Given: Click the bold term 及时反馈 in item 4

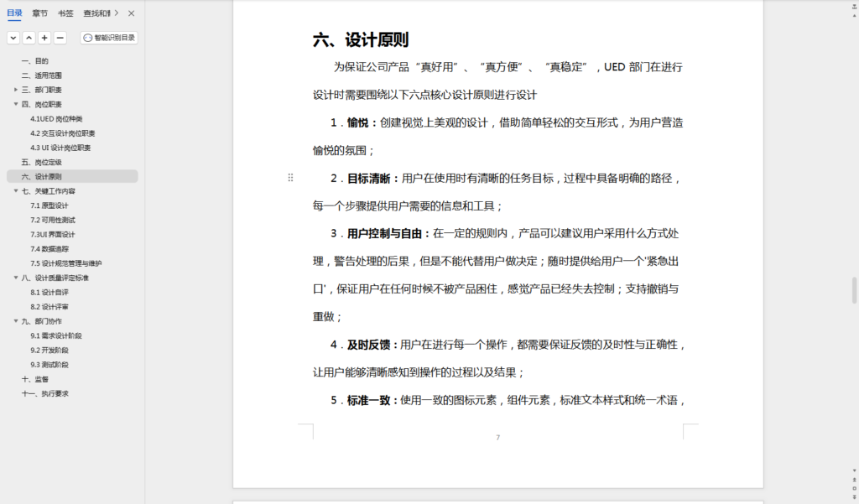Looking at the screenshot, I should 369,345.
